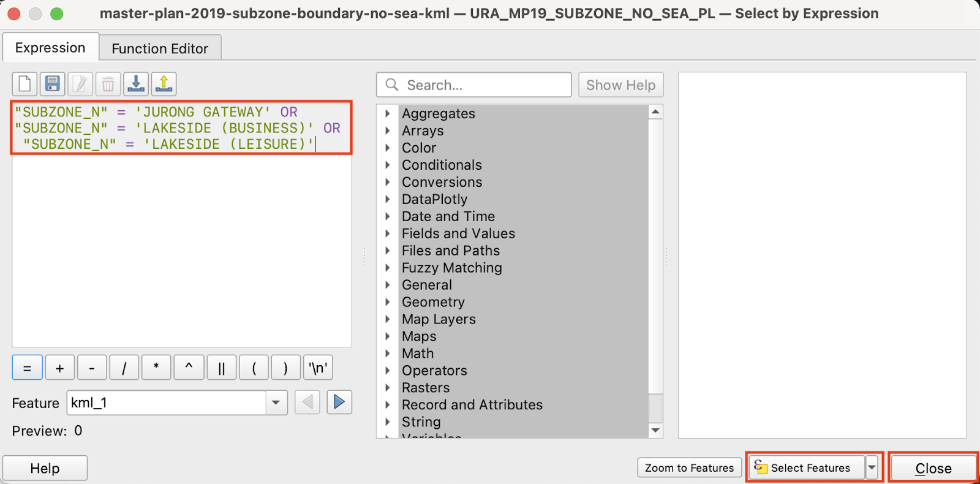Open the Feature kml_1 dropdown
The height and width of the screenshot is (484, 980).
(276, 403)
